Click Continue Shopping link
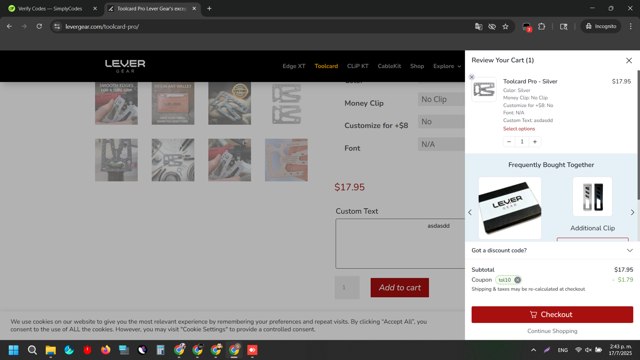This screenshot has height=360, width=640. (x=552, y=331)
